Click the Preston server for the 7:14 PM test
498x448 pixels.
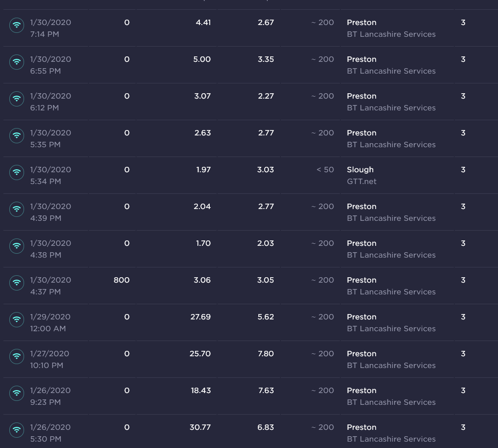click(361, 23)
